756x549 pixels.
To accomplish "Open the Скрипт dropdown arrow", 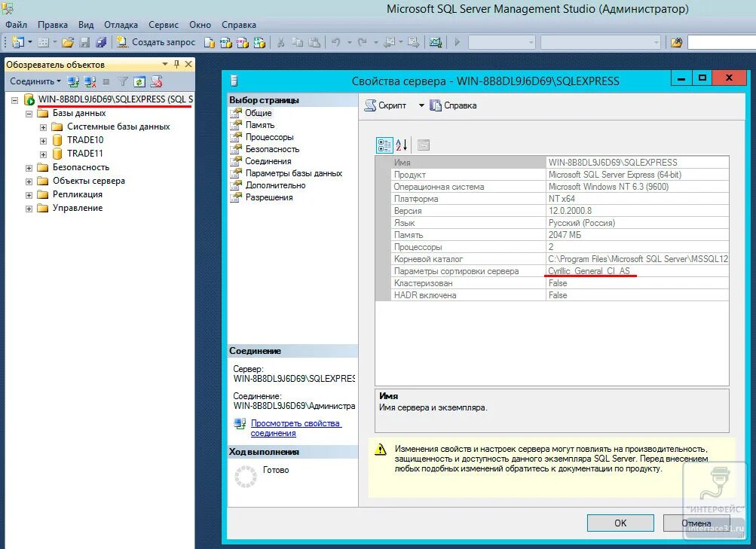I will [x=421, y=105].
